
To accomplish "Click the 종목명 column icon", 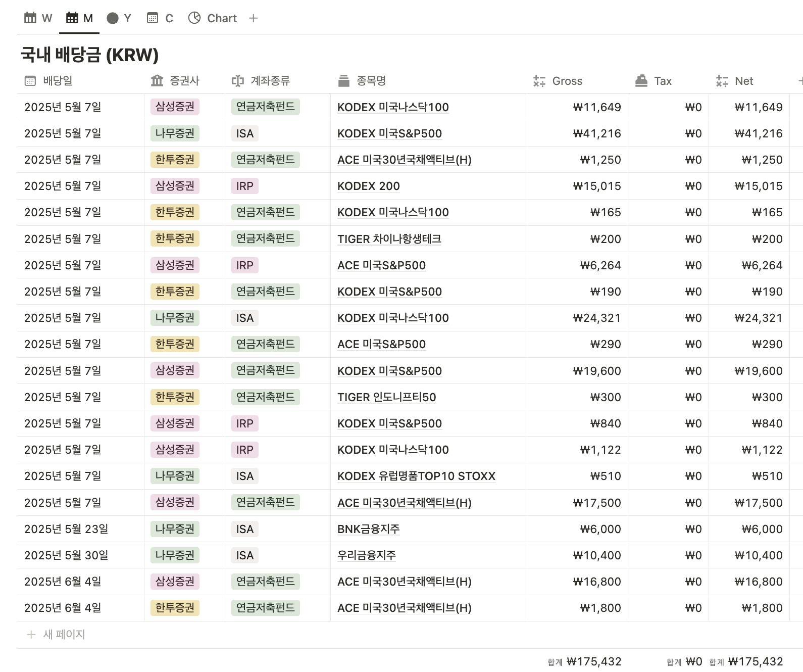I will point(344,81).
